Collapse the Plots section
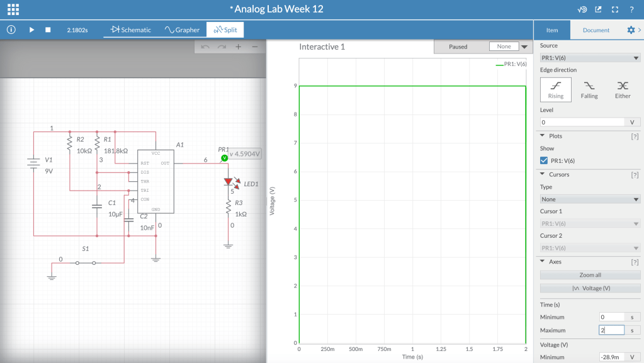644x363 pixels. click(x=542, y=135)
